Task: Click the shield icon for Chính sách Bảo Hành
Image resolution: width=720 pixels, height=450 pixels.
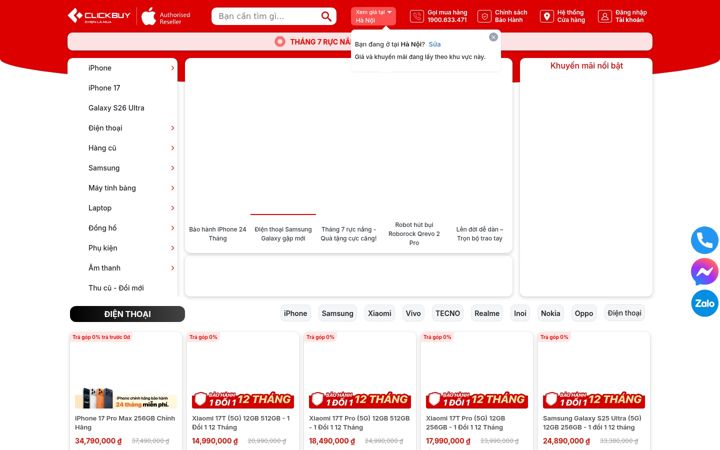Action: (x=484, y=17)
